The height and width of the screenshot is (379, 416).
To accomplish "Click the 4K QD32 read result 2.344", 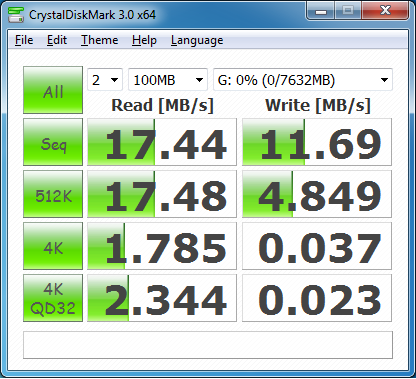I will 162,298.
